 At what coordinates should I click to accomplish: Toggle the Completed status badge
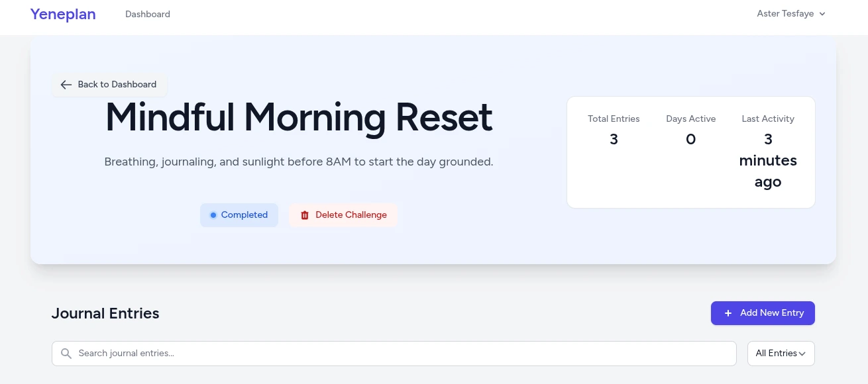click(x=239, y=215)
